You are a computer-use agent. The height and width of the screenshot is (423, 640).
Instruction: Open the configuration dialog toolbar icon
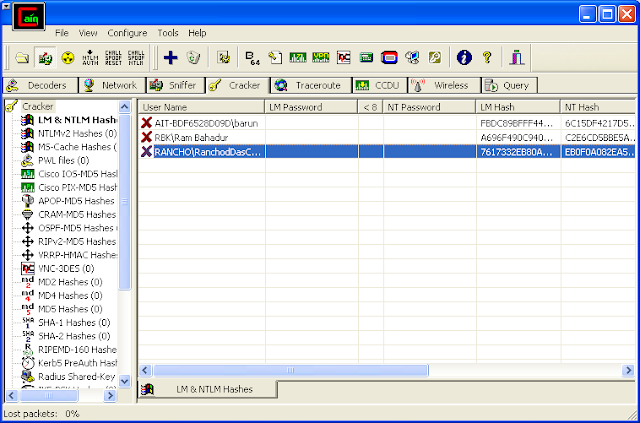223,58
